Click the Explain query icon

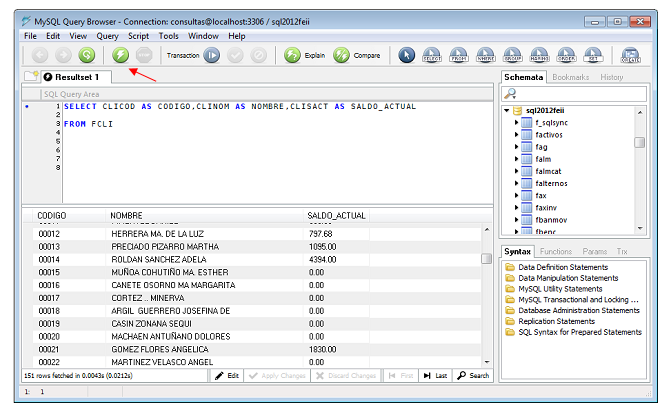tap(292, 55)
